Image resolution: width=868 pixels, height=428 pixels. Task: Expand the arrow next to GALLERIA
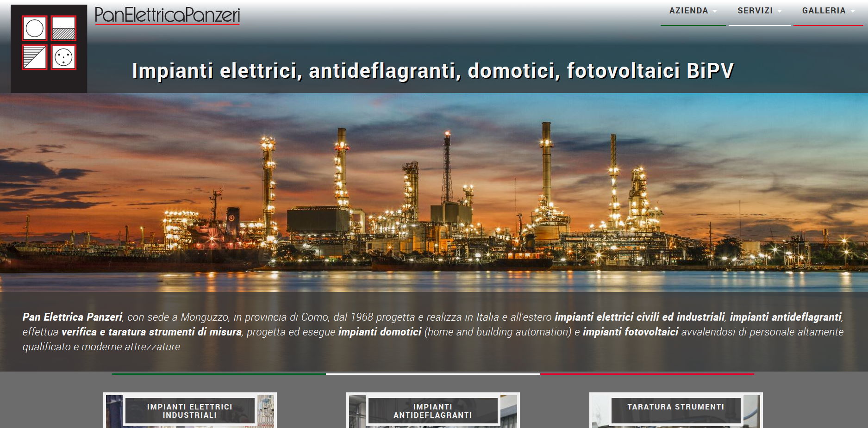(853, 12)
